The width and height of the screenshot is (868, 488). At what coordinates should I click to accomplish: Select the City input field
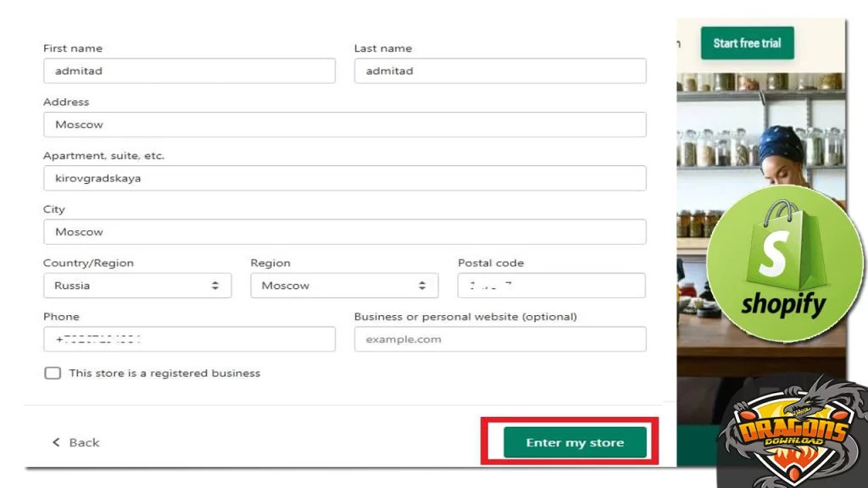click(343, 231)
